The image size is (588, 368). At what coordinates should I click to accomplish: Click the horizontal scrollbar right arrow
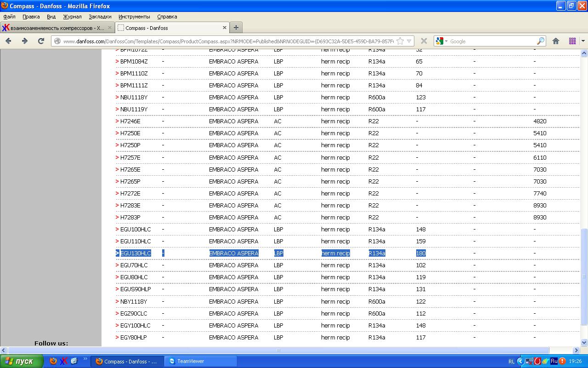(577, 350)
